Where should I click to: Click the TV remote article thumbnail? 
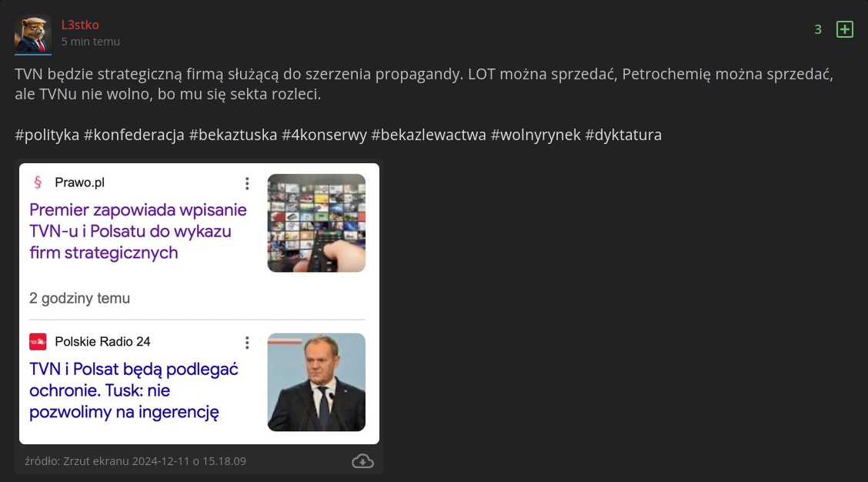316,223
